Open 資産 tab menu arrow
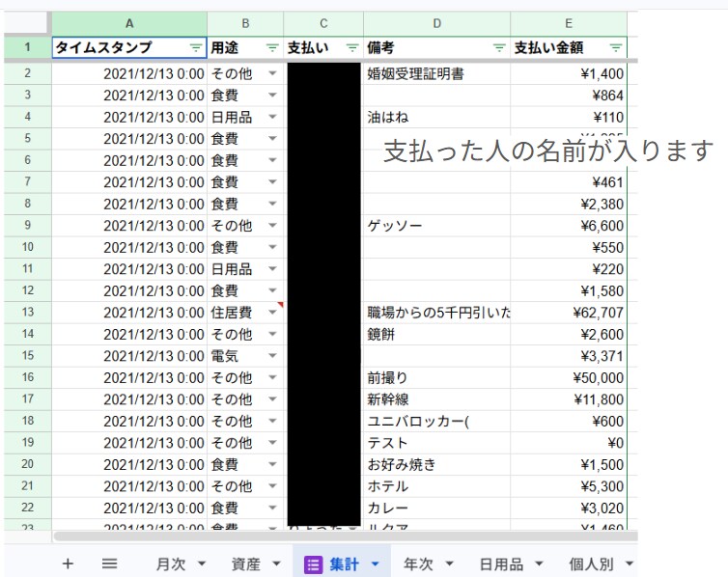728x577 pixels. [276, 564]
